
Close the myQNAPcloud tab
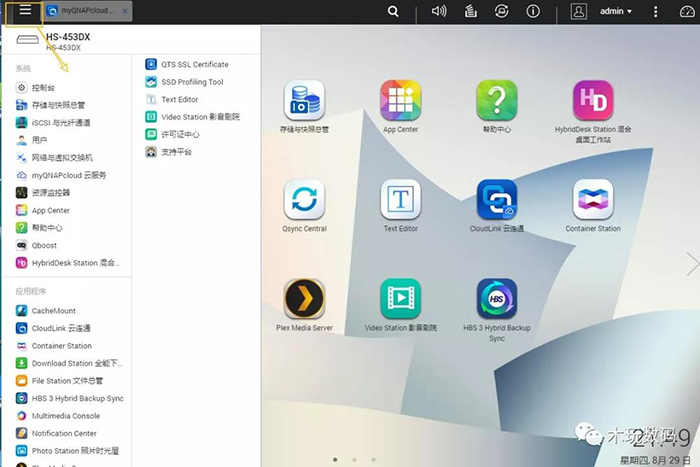(x=125, y=11)
